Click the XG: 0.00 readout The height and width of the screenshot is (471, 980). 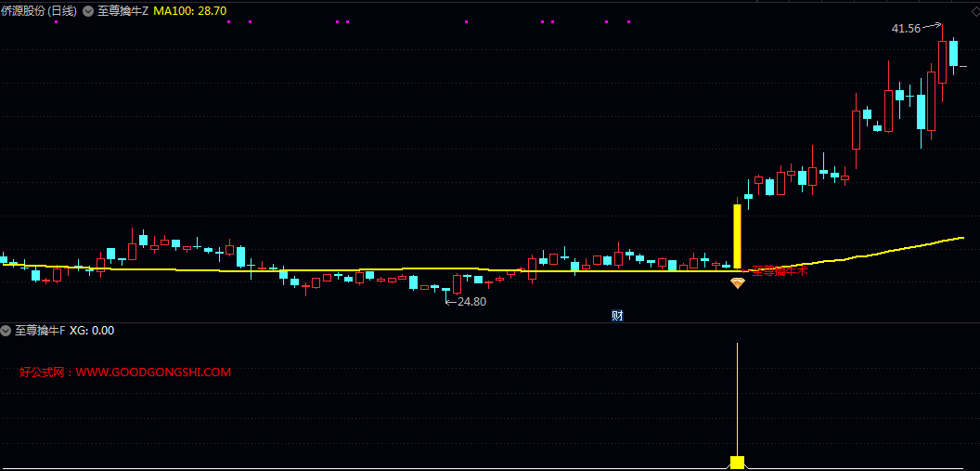pos(92,331)
